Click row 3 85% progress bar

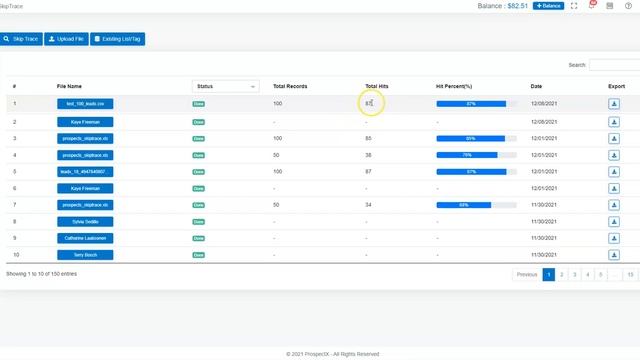[476, 138]
